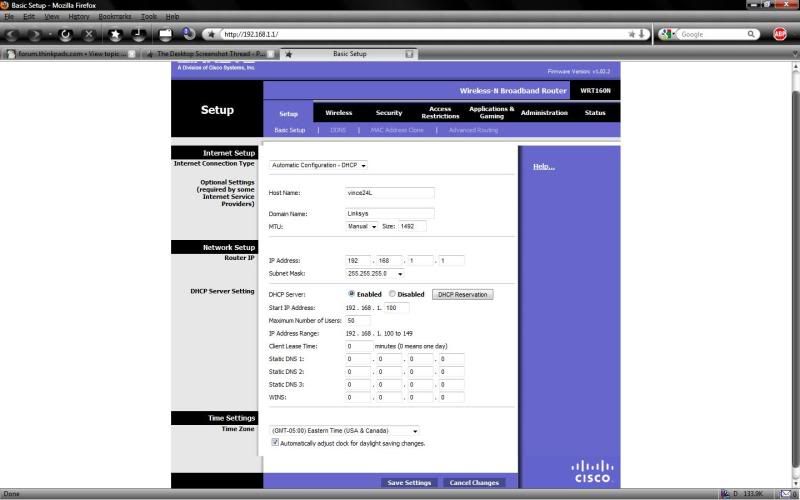This screenshot has height=500, width=800.
Task: Go forward with the browser Forward arrow
Action: (x=35, y=35)
